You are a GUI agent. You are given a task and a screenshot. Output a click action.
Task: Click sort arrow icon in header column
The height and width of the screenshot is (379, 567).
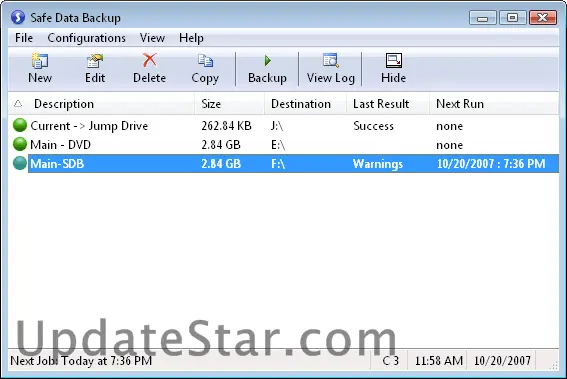pos(18,104)
